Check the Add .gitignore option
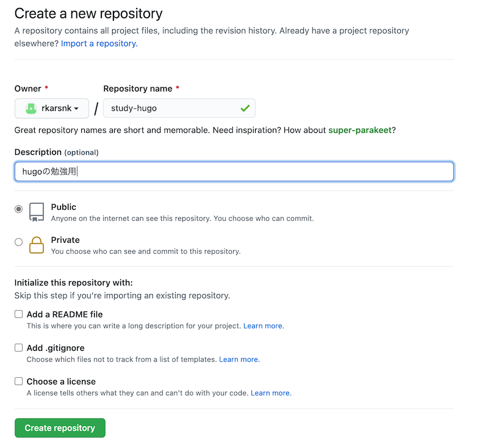 point(18,348)
